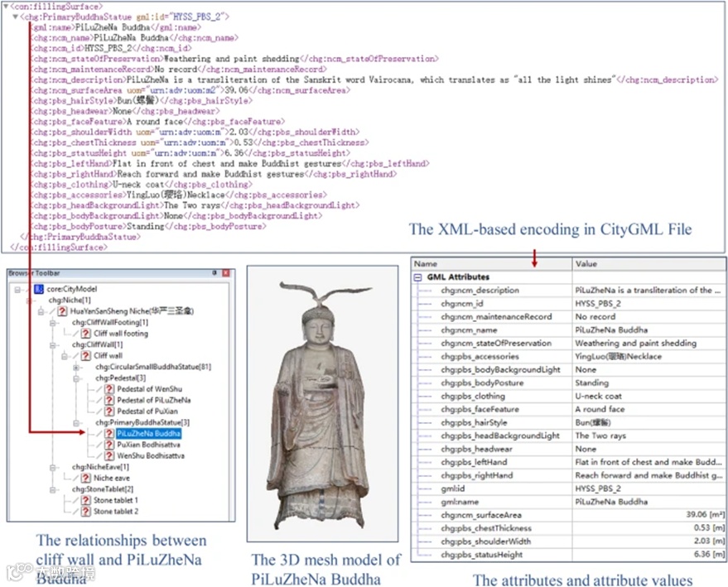728x587 pixels.
Task: Select Pedestal of WenShu in the tree
Action: point(150,389)
